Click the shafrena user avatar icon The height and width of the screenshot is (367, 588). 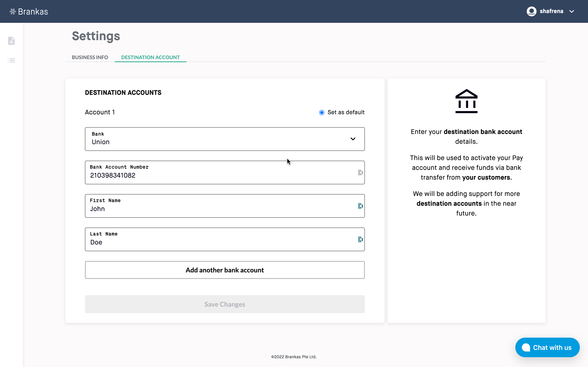[531, 11]
